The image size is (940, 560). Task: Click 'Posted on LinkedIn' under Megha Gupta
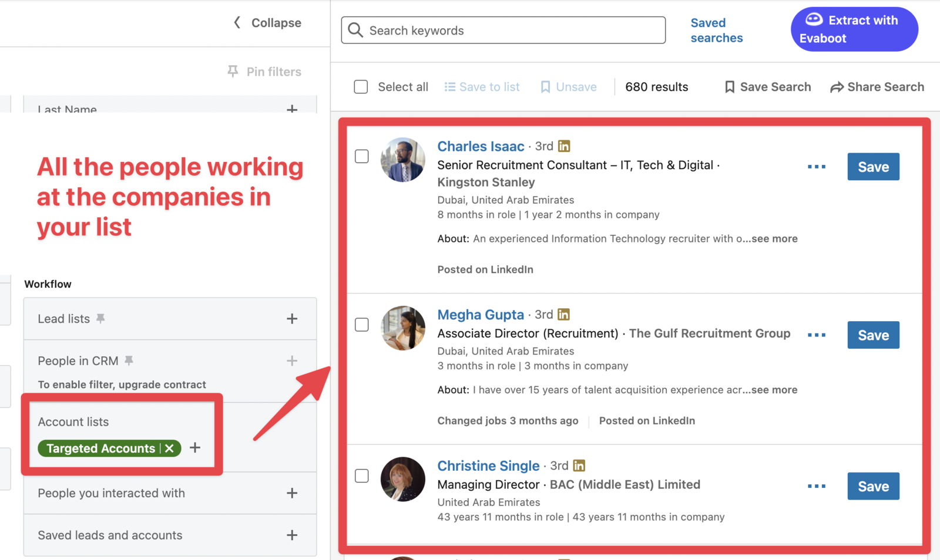point(647,420)
